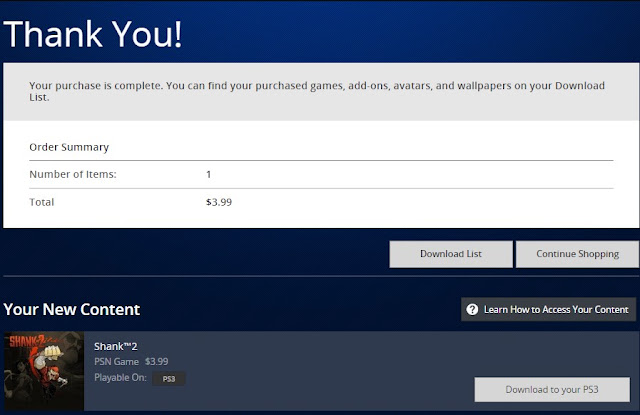Click the $3.99 price beside PSN Game
The width and height of the screenshot is (640, 415).
click(156, 362)
